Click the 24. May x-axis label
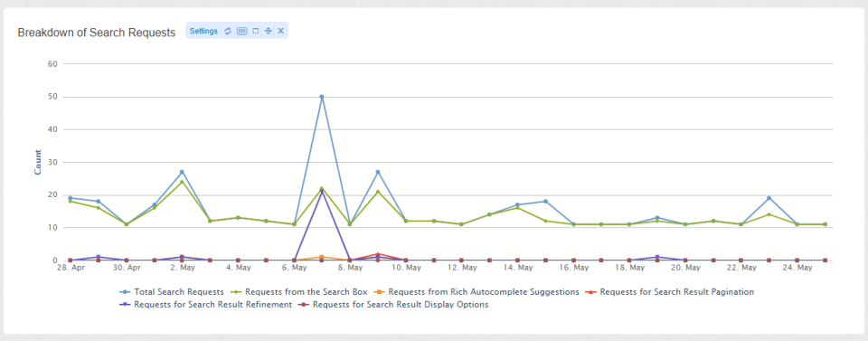The height and width of the screenshot is (341, 868). coord(797,268)
